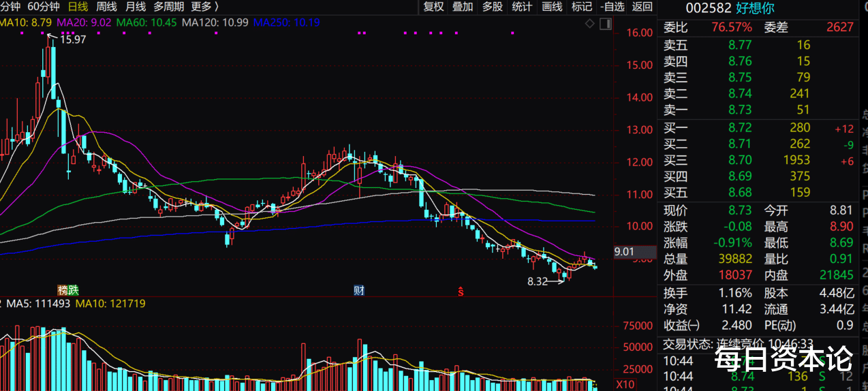Click the 交易状态 trading status line

pyautogui.click(x=739, y=343)
